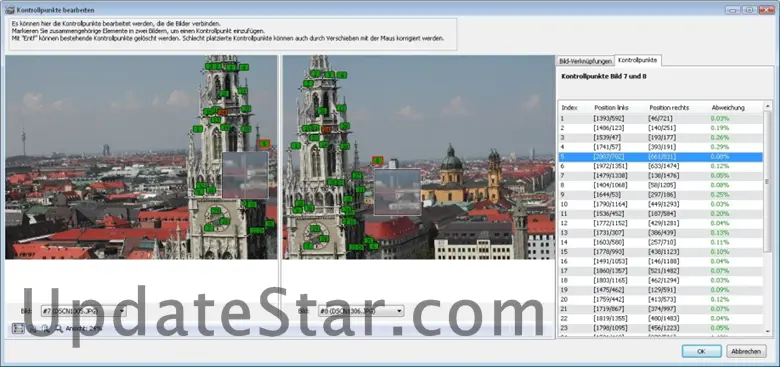Sort by the Abweichung column header
780x367 pixels.
coord(728,108)
